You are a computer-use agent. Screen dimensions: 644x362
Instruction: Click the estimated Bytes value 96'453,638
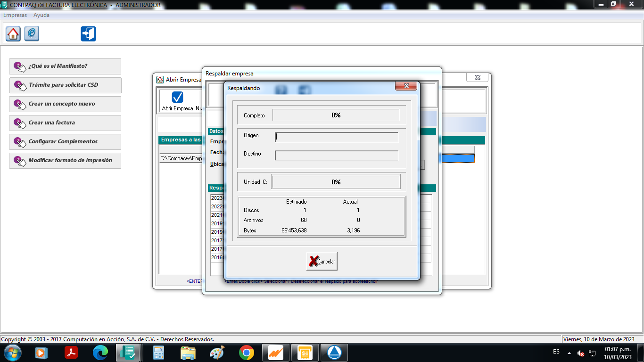(294, 230)
